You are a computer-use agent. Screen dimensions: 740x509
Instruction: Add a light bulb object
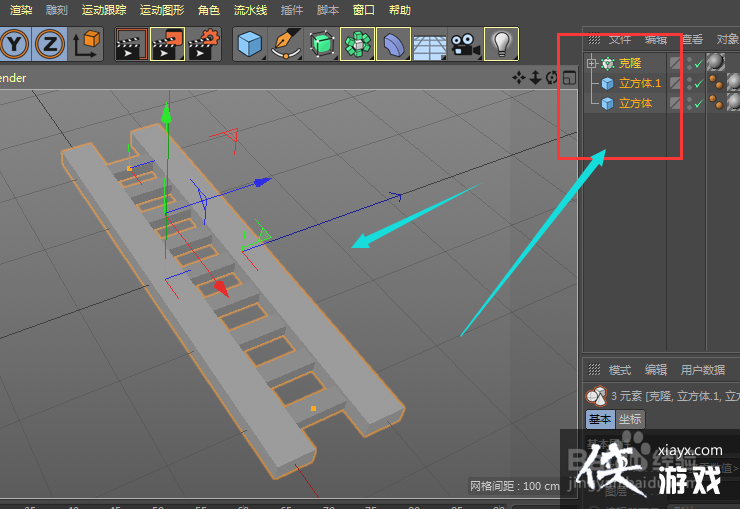501,44
